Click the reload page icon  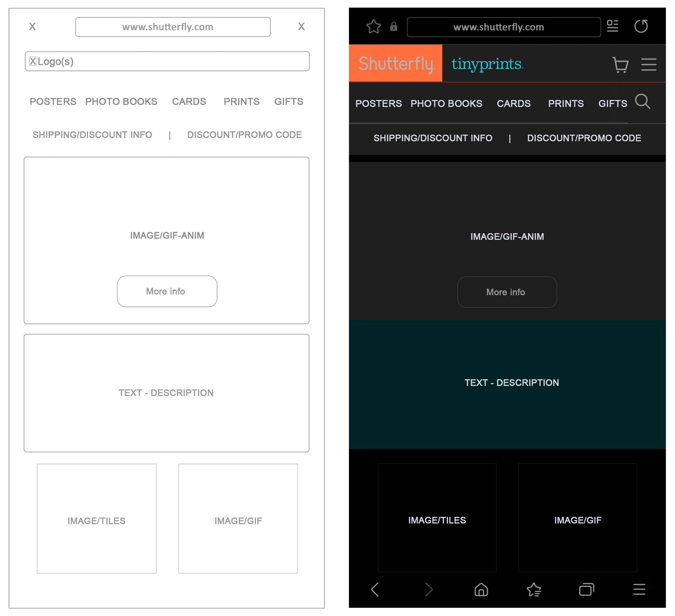click(x=641, y=26)
